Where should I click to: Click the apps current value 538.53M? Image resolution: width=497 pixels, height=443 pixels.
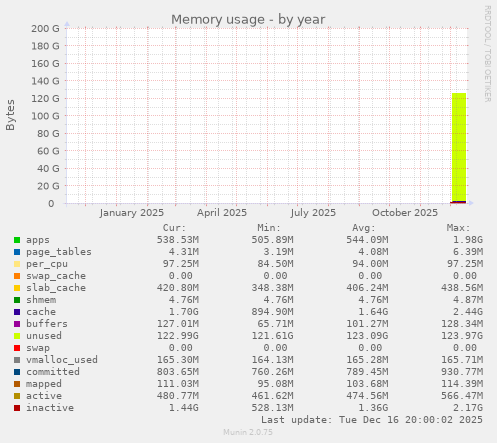point(178,240)
